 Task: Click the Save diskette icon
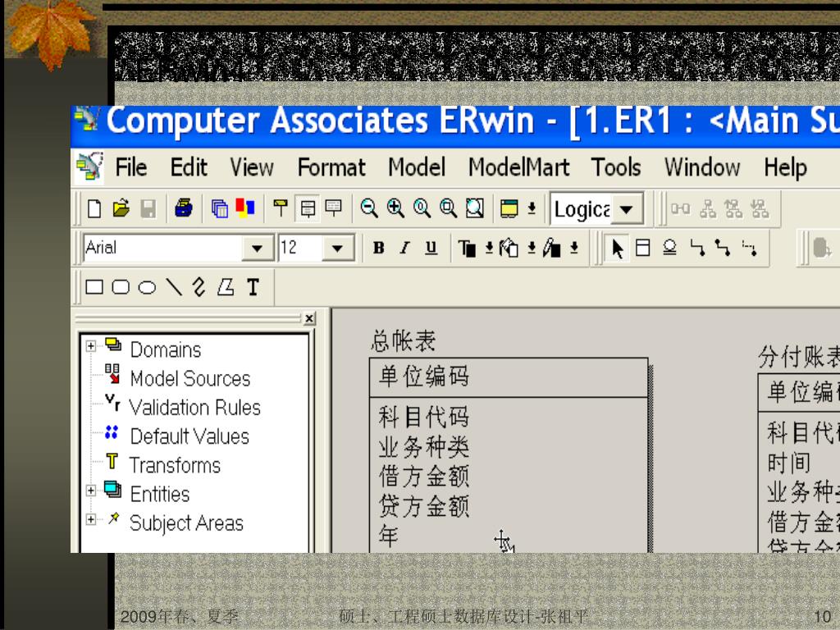click(148, 208)
